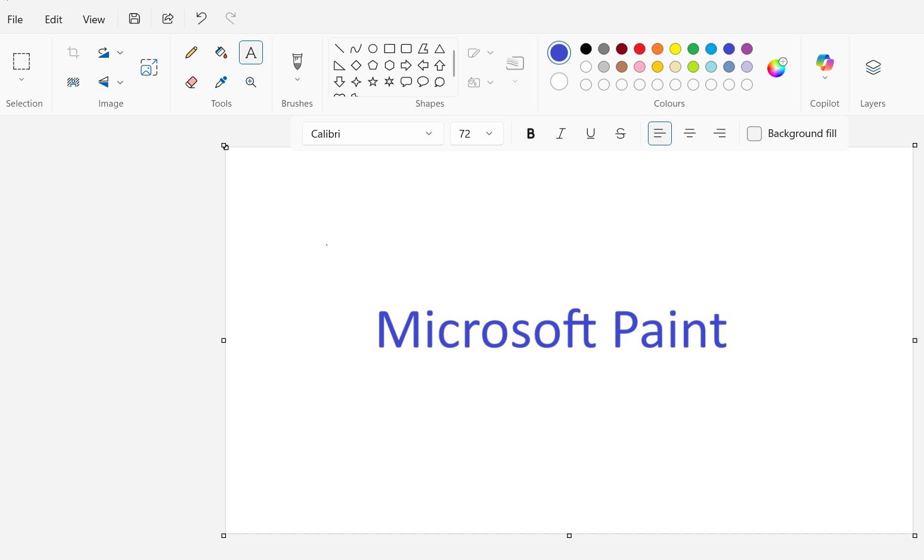This screenshot has height=560, width=924.
Task: Set text alignment to right
Action: coord(720,133)
